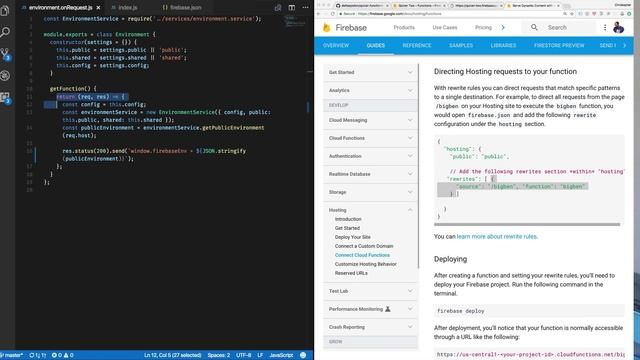640x360 pixels.
Task: Click the browser back arrow
Action: 319,14
